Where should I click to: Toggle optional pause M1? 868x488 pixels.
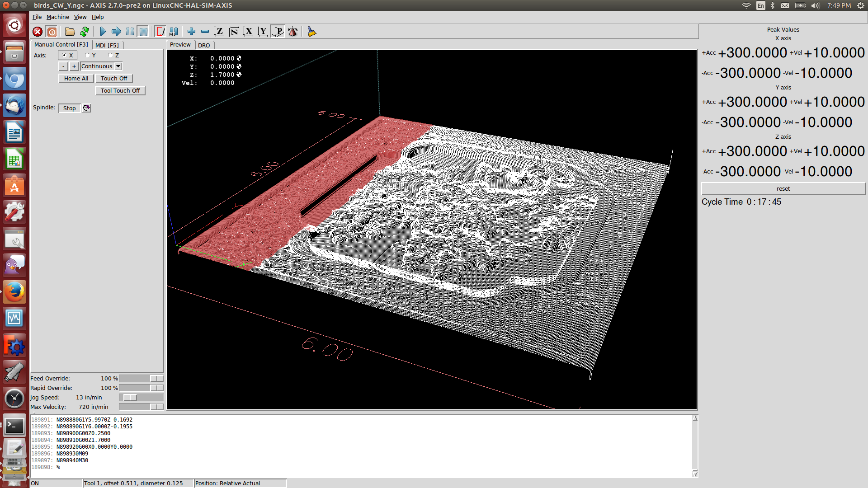tap(174, 32)
